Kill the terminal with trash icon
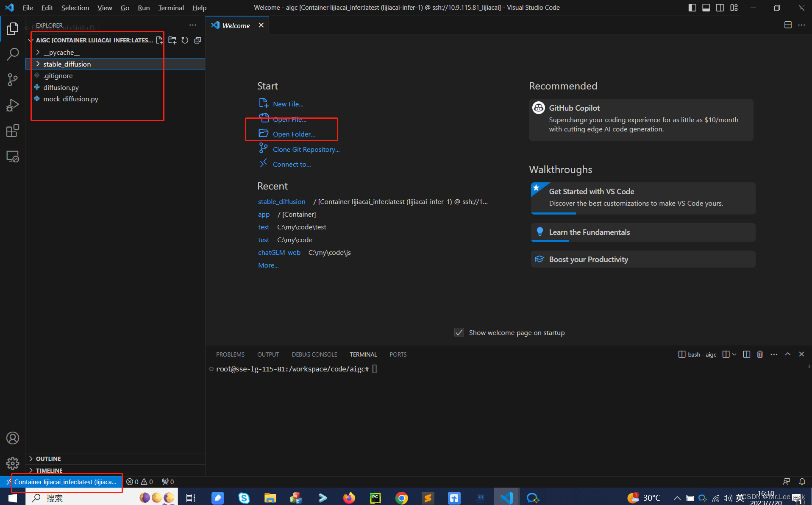Image resolution: width=812 pixels, height=505 pixels. click(x=760, y=354)
